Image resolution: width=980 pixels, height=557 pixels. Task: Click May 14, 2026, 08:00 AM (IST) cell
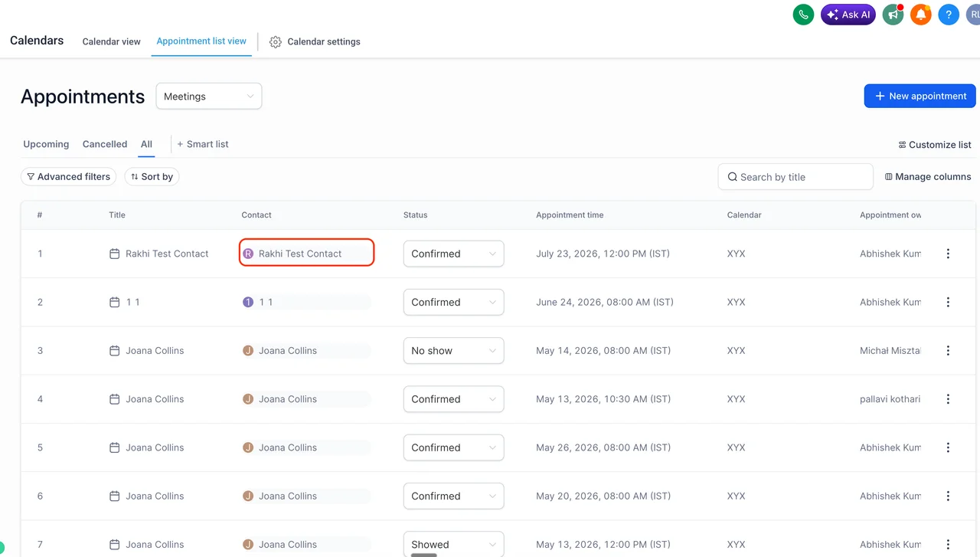603,351
